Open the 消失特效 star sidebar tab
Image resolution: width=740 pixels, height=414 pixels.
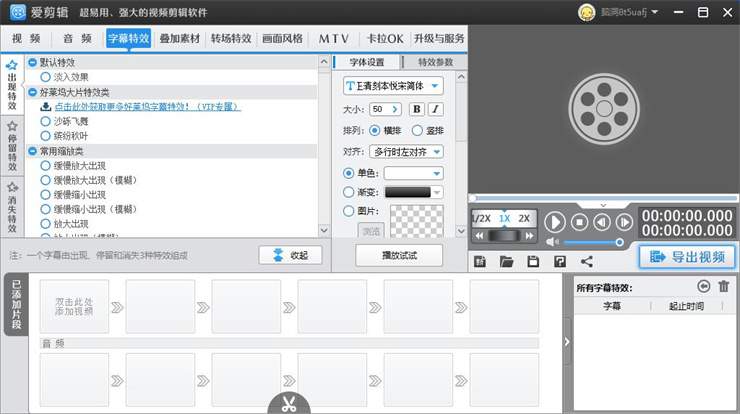point(12,207)
